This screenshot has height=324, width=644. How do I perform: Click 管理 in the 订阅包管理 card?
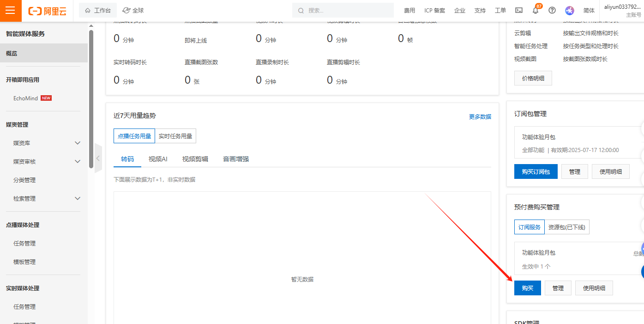[575, 171]
